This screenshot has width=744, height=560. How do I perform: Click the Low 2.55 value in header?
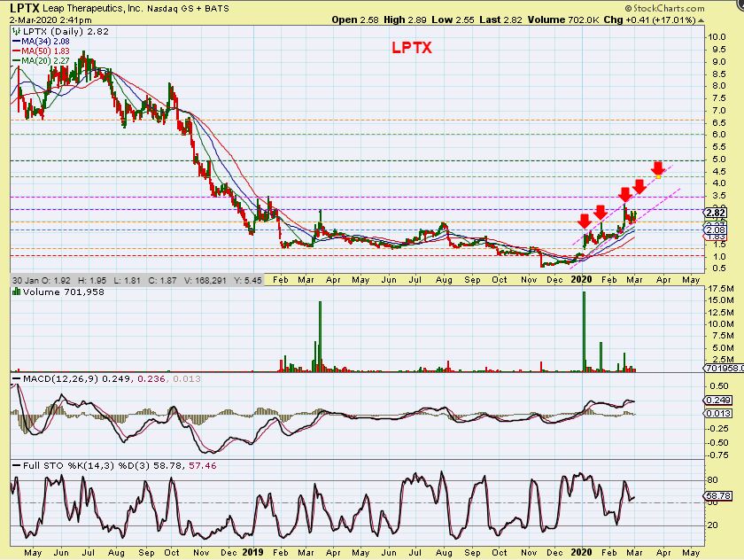tap(453, 19)
